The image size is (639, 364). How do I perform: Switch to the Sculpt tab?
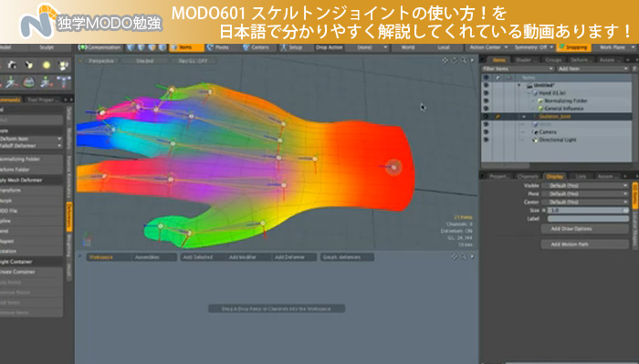[x=47, y=47]
